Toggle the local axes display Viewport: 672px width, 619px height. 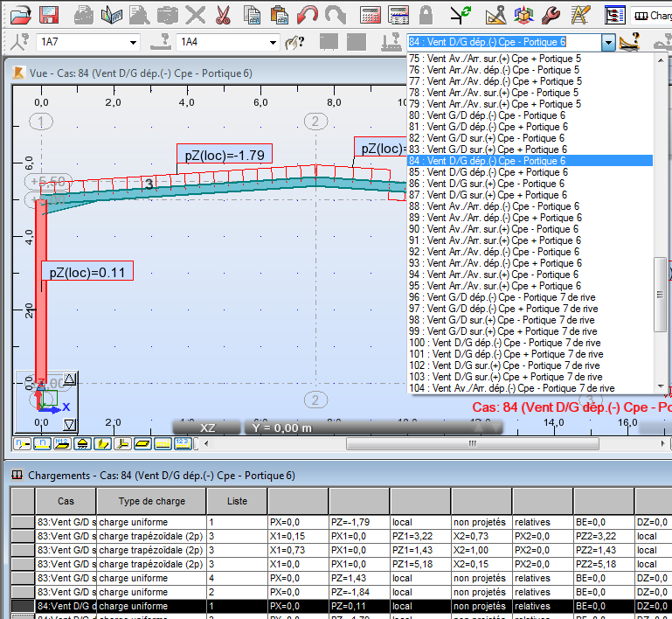pos(122,443)
